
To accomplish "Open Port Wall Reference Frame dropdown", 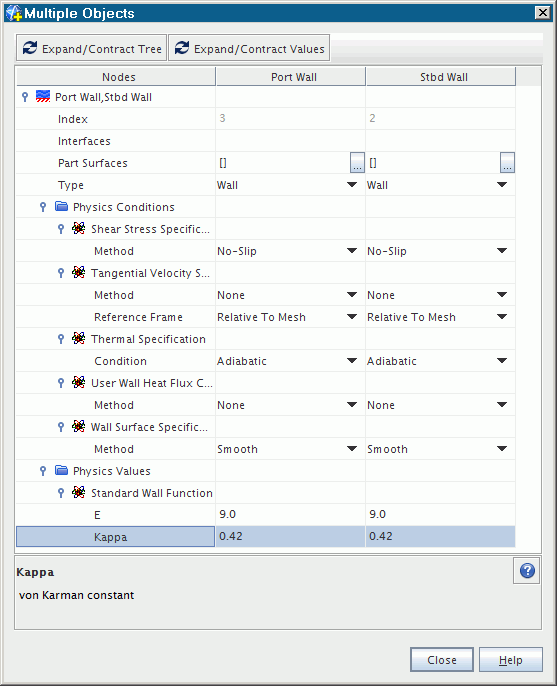I will (x=352, y=316).
